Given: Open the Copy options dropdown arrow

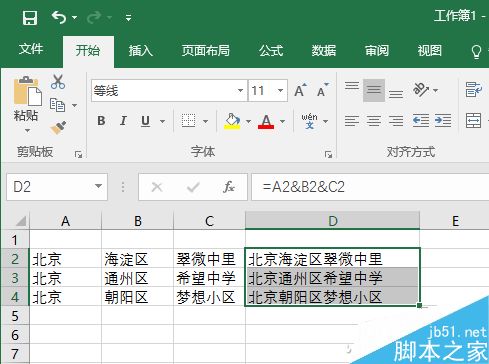Looking at the screenshot, I should 75,105.
